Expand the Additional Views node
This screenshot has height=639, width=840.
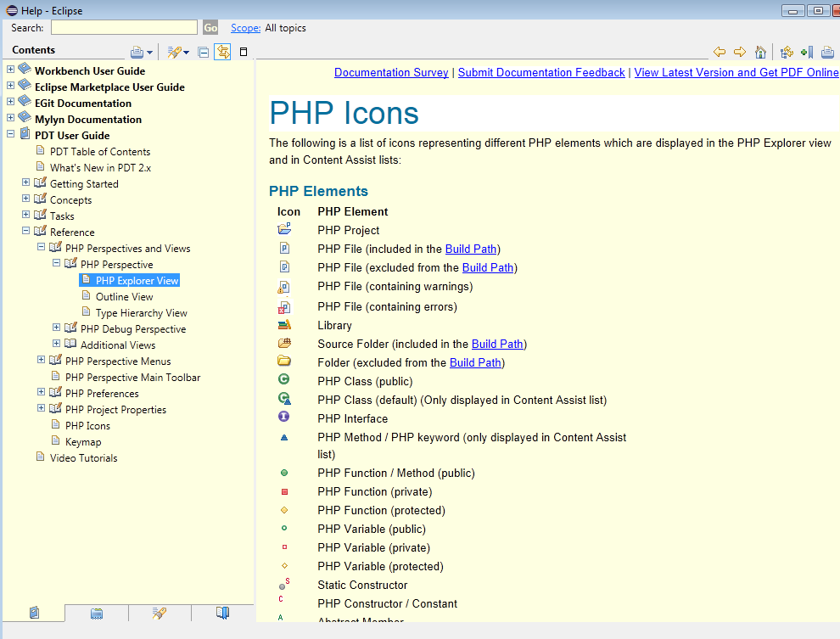click(x=56, y=343)
